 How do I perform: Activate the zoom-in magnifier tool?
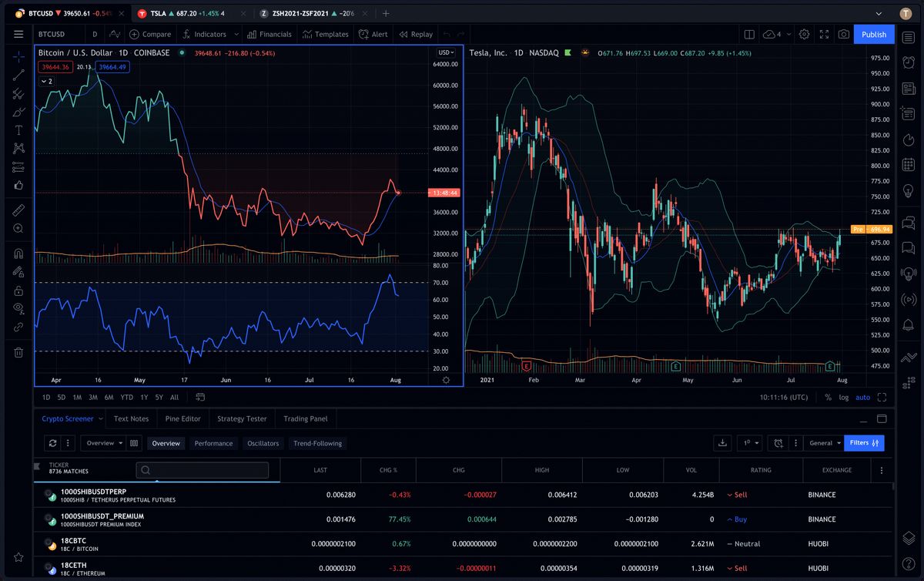tap(18, 228)
